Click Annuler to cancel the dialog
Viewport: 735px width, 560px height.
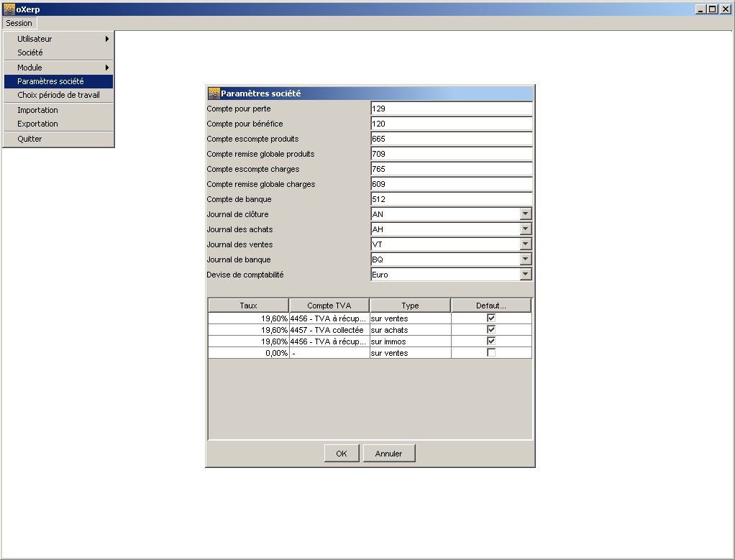click(389, 453)
